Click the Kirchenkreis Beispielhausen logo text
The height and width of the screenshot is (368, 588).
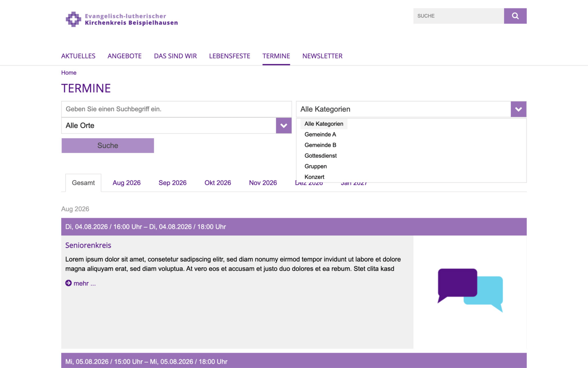click(x=131, y=19)
